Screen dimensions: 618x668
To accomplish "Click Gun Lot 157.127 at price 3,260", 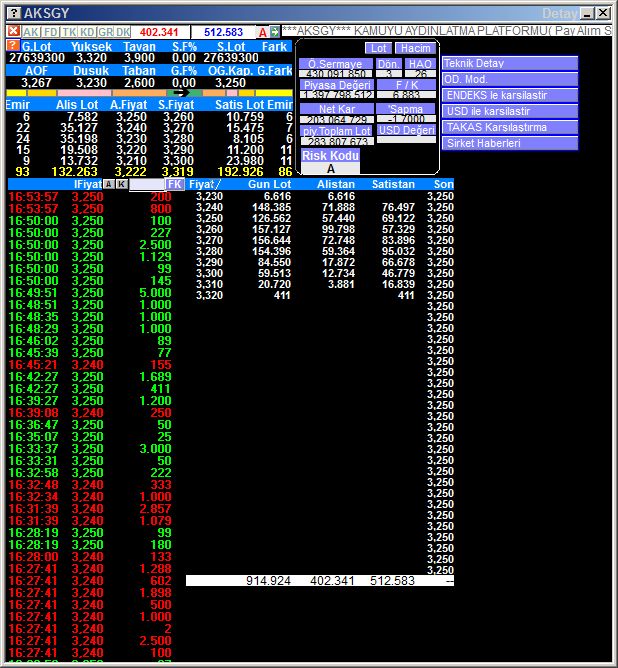I will pos(271,230).
